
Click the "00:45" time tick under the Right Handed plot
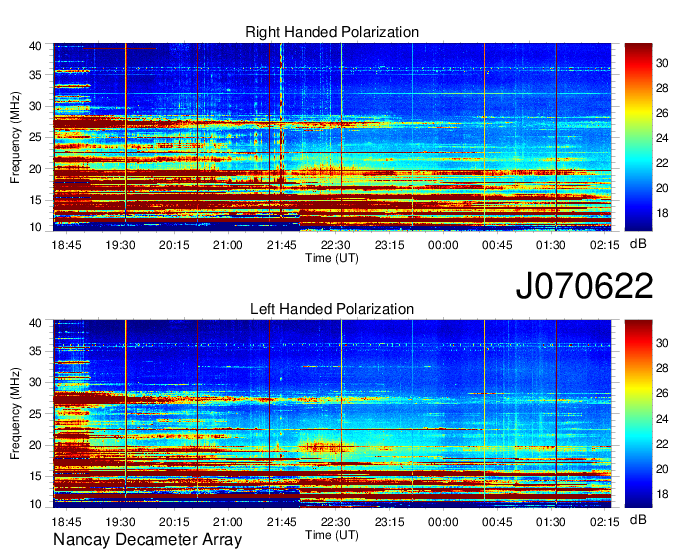pyautogui.click(x=497, y=245)
